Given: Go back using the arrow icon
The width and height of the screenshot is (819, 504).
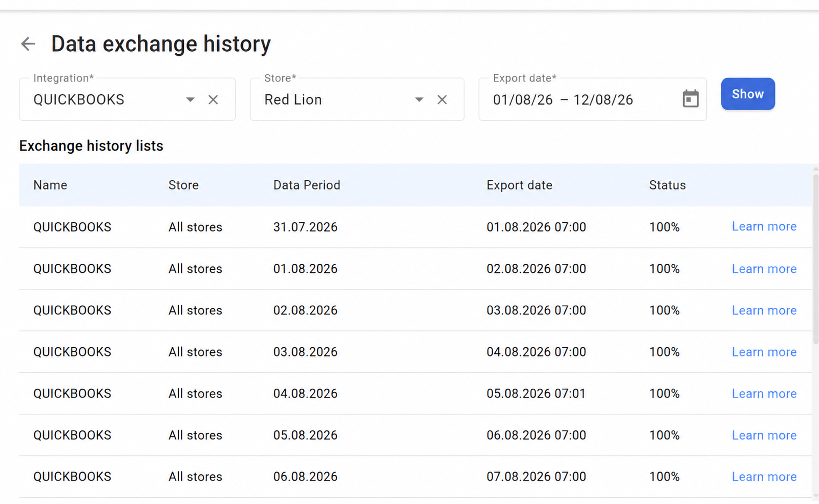Looking at the screenshot, I should [28, 44].
